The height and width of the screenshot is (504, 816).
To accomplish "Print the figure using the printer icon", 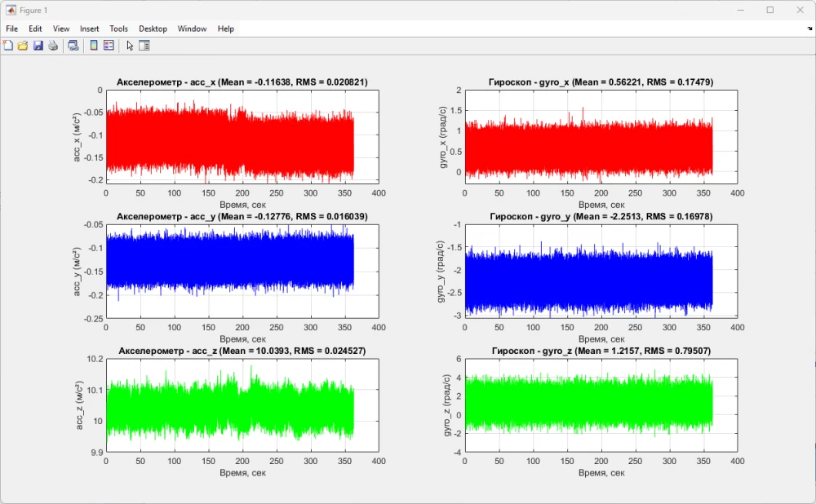I will [x=52, y=45].
